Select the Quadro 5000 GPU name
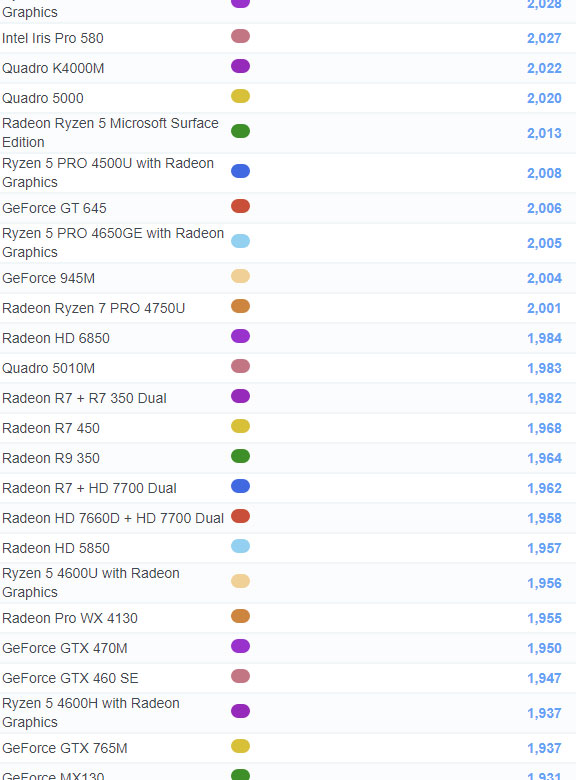Image resolution: width=576 pixels, height=780 pixels. coord(43,98)
